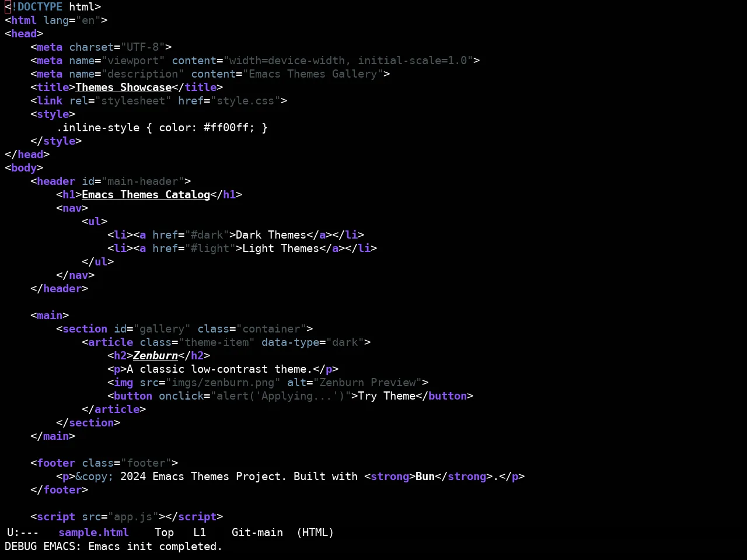747x560 pixels.
Task: Click the data-type "dark" value
Action: pyautogui.click(x=345, y=342)
